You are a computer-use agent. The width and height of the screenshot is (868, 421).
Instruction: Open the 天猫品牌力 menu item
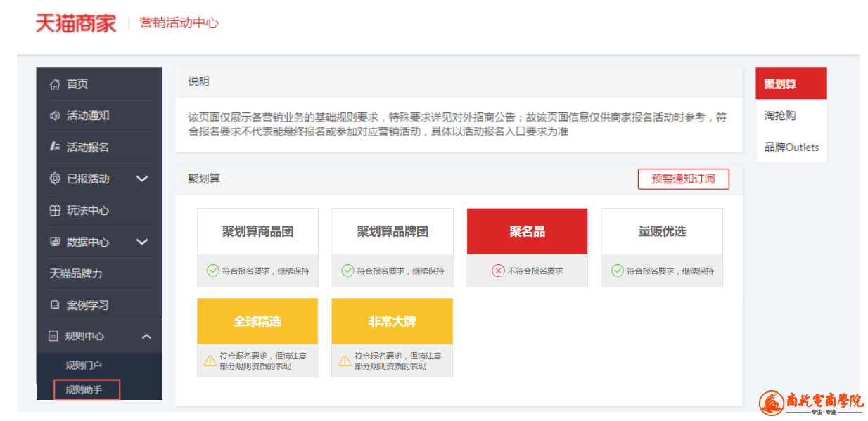pos(76,273)
